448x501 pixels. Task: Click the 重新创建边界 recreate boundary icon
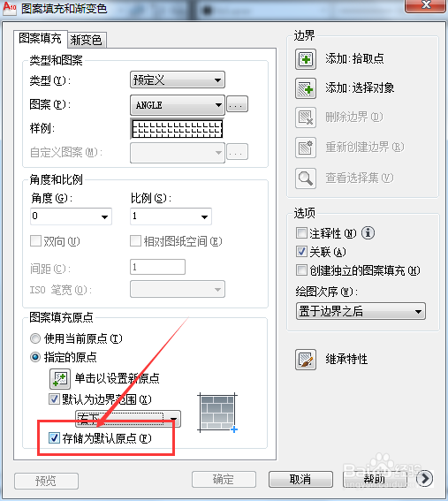click(306, 148)
